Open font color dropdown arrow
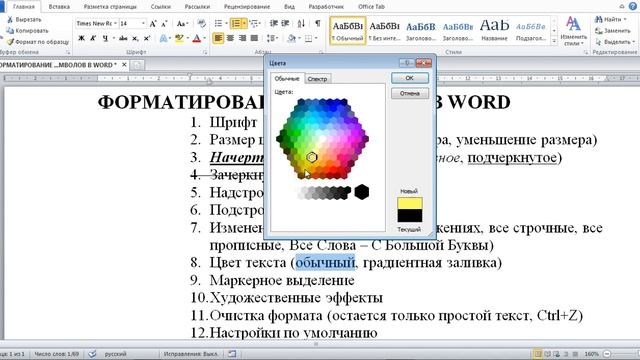The width and height of the screenshot is (640, 360). [204, 38]
